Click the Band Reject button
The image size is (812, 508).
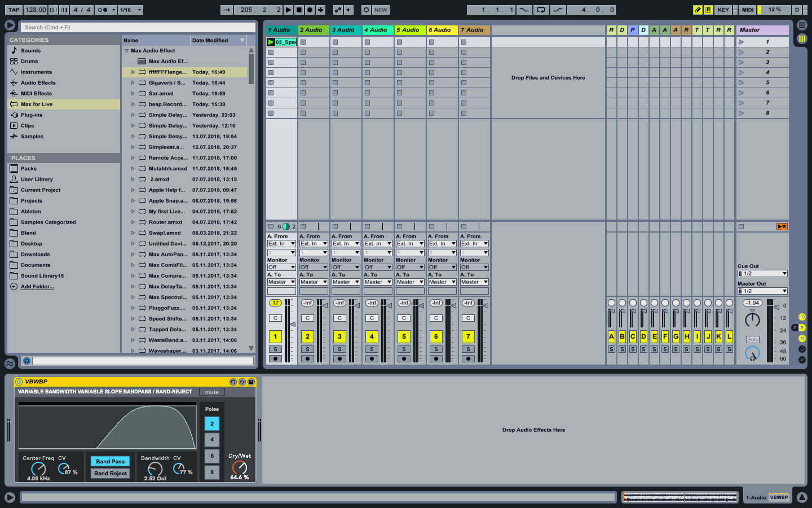(x=111, y=474)
